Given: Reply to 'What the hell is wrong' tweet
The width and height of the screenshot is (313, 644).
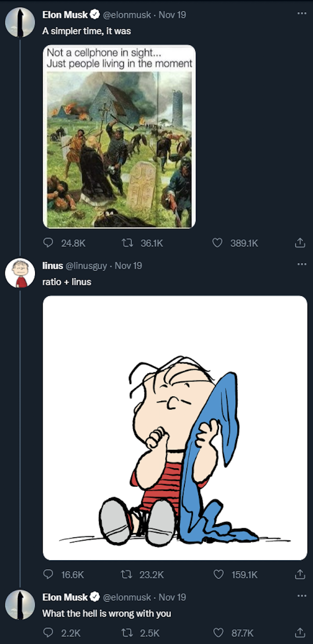Looking at the screenshot, I should 48,633.
